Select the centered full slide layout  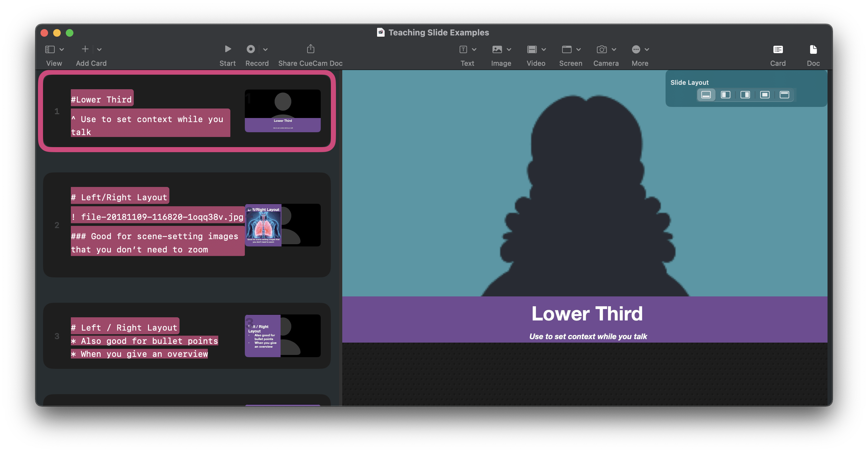point(765,95)
